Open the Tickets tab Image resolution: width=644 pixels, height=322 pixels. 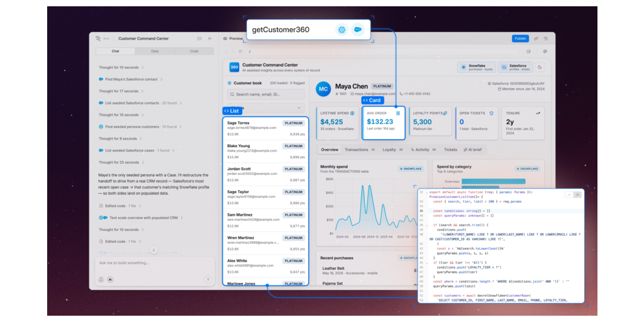click(x=450, y=150)
